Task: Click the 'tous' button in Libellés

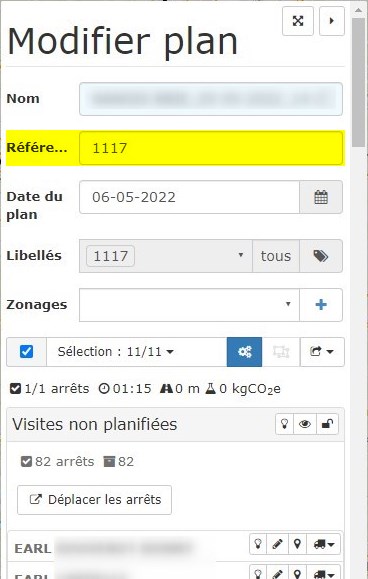Action: (276, 256)
